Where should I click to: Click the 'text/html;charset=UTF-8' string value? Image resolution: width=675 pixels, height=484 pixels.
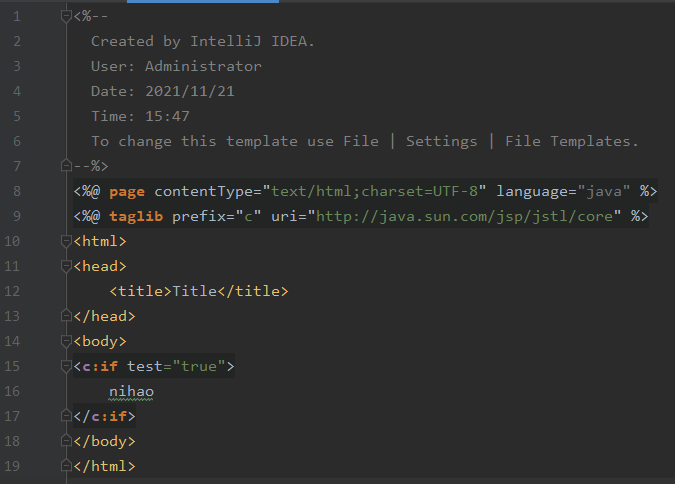click(375, 191)
